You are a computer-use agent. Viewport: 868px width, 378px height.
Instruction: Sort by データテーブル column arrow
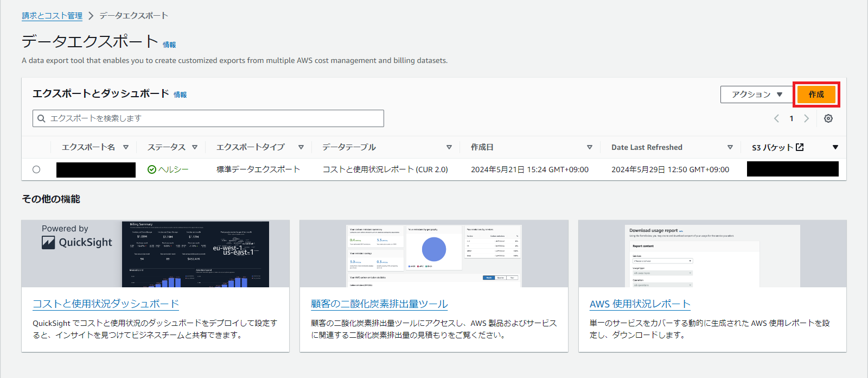[449, 147]
